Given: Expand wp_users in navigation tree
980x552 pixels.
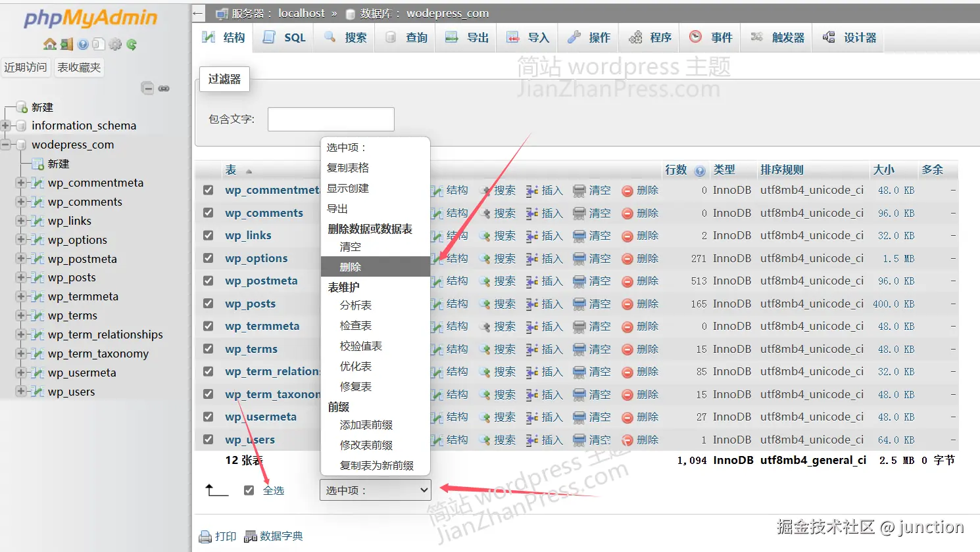Looking at the screenshot, I should pyautogui.click(x=21, y=392).
